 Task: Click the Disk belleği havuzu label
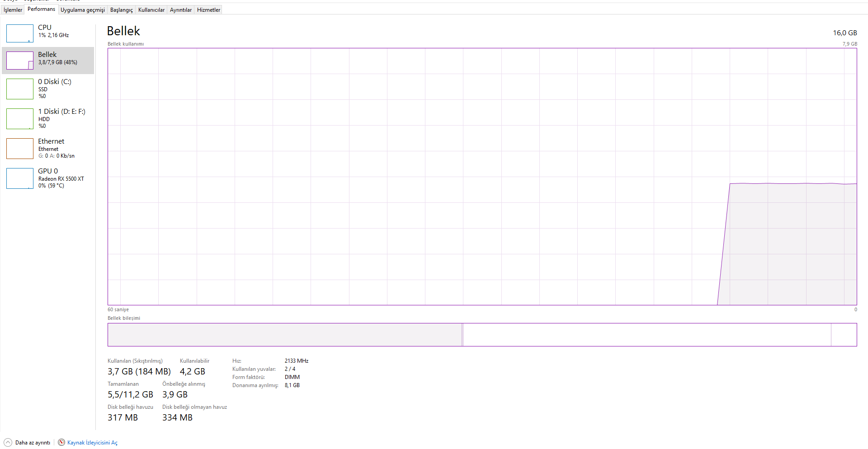pyautogui.click(x=130, y=407)
